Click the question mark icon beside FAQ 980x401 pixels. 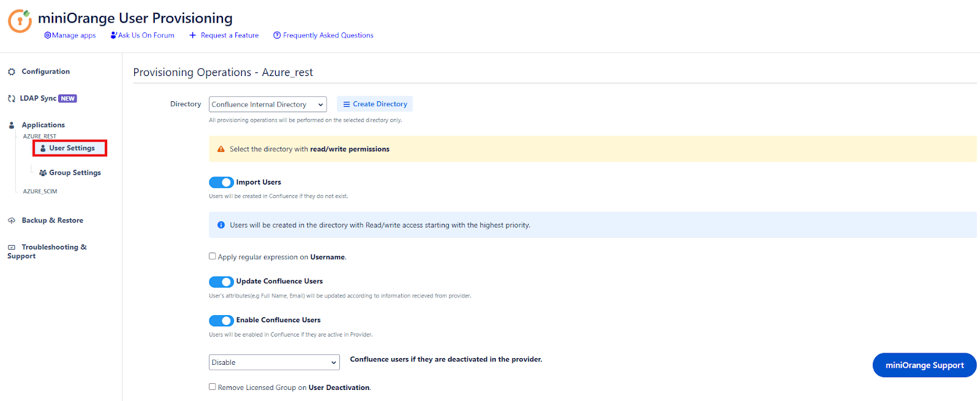click(x=277, y=36)
